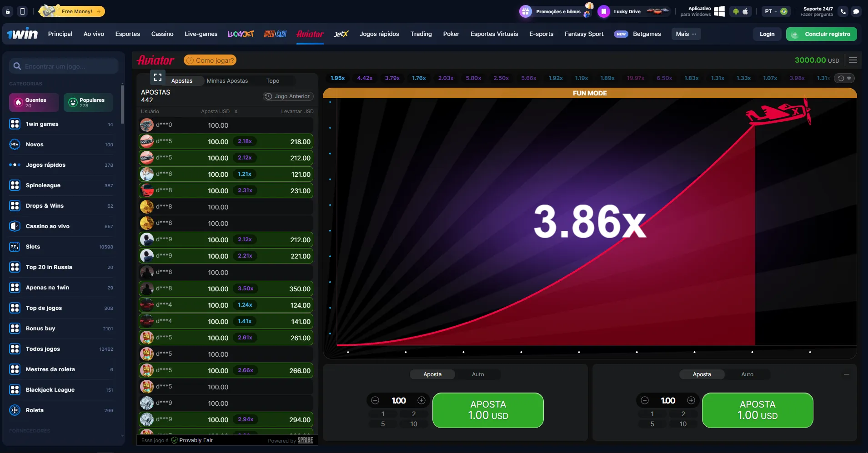This screenshot has width=868, height=453.
Task: Go to the Cassino section
Action: (162, 34)
